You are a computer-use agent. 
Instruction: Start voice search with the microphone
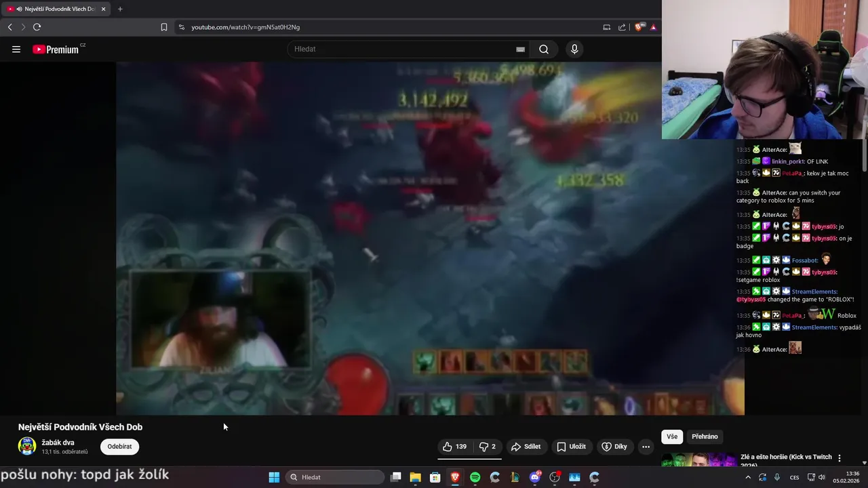[574, 49]
